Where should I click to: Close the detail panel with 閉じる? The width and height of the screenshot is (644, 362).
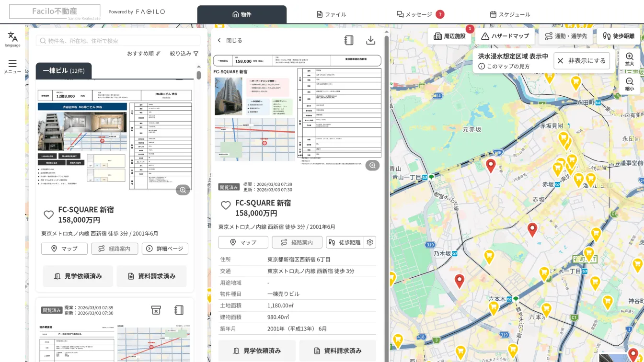(230, 40)
